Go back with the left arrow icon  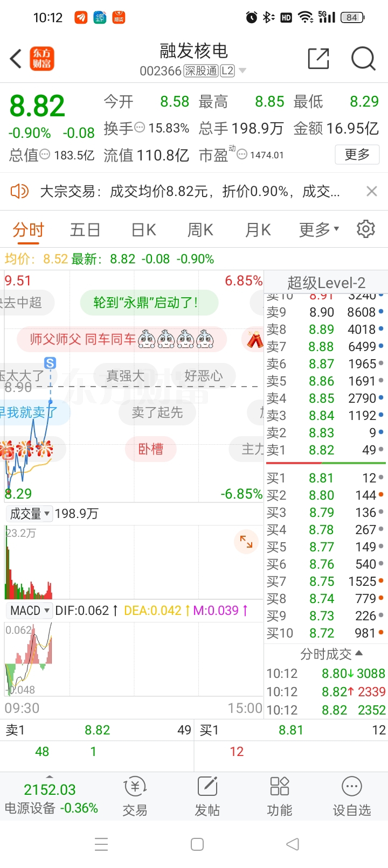point(16,59)
